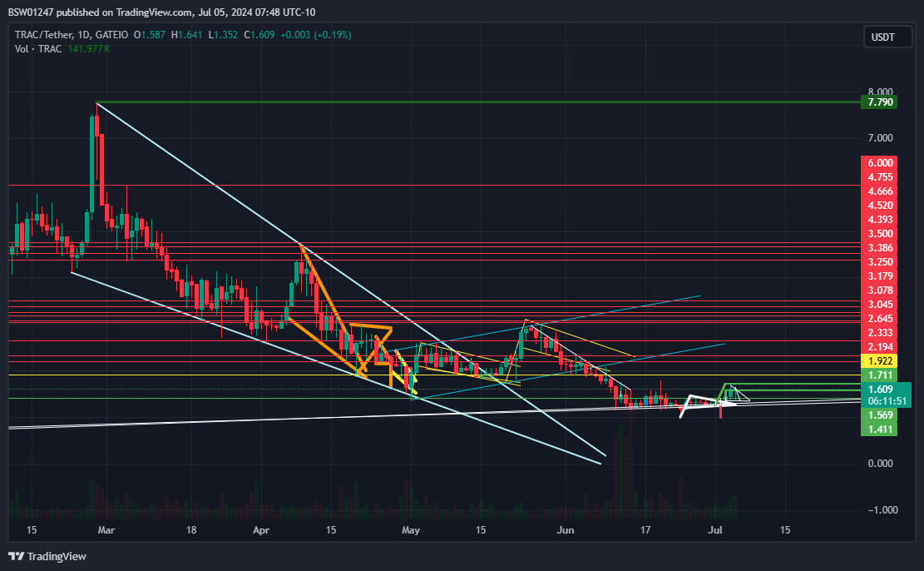Click the Jul date on time axis

tap(715, 530)
